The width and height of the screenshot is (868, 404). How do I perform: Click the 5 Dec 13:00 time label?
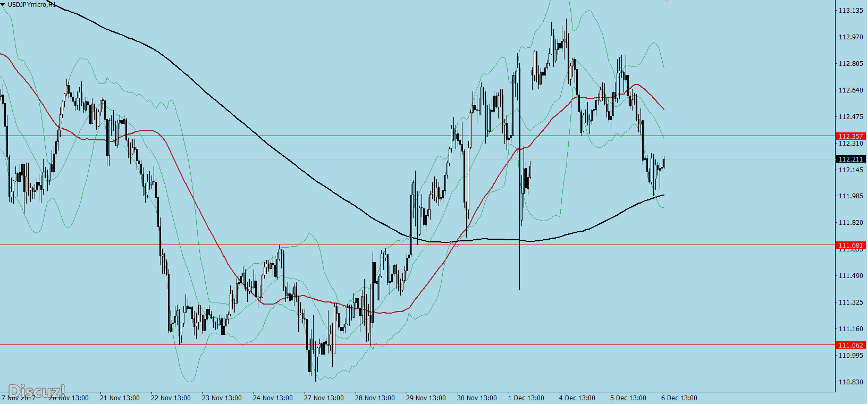pyautogui.click(x=628, y=398)
